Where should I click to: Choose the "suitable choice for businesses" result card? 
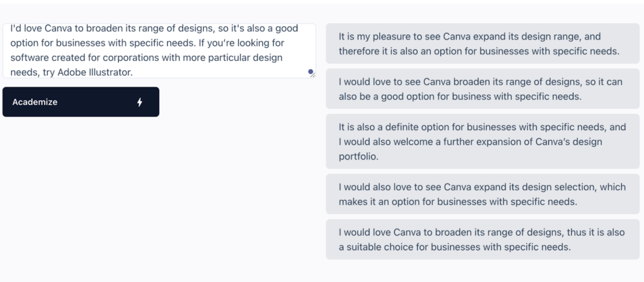pos(482,239)
